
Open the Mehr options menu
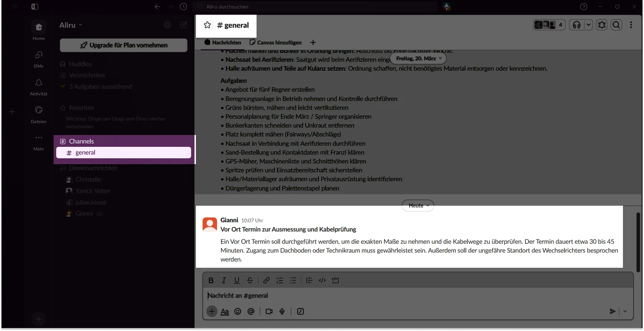[x=38, y=142]
